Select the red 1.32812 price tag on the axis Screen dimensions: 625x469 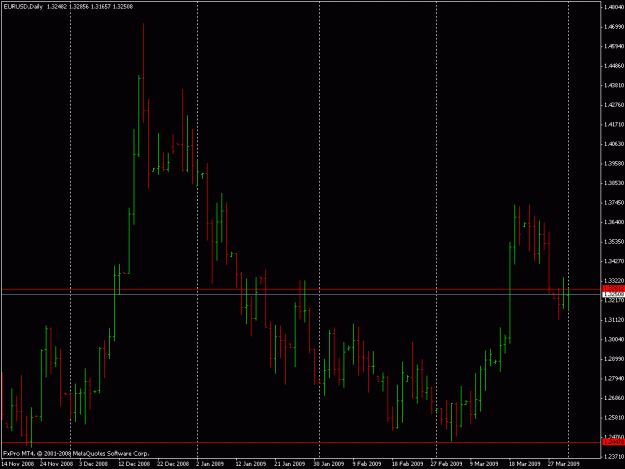(x=613, y=288)
